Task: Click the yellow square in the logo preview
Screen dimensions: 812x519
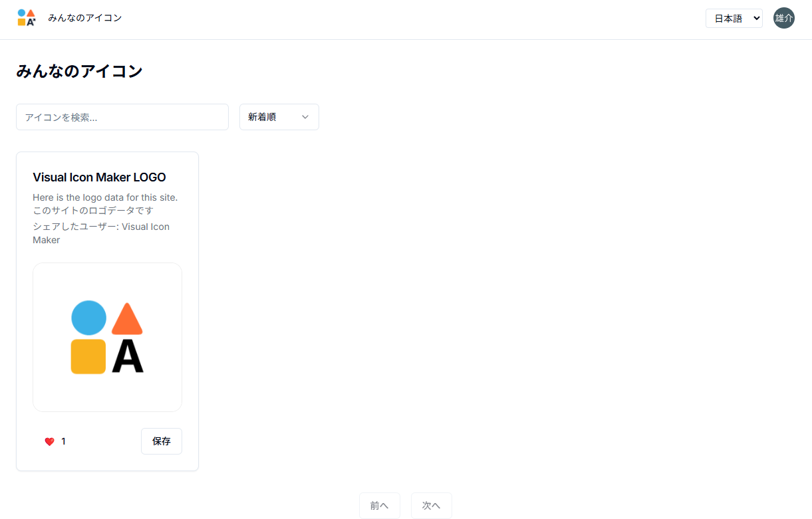Action: pyautogui.click(x=88, y=357)
